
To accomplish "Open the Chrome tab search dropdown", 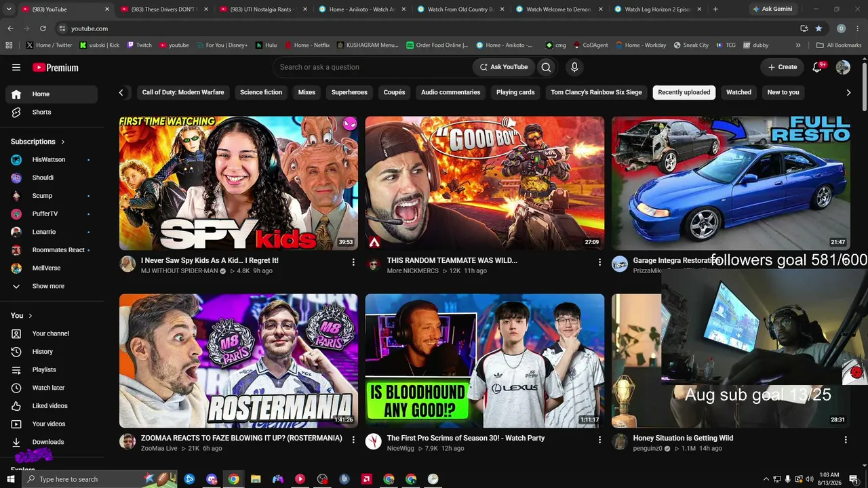I will 8,9.
